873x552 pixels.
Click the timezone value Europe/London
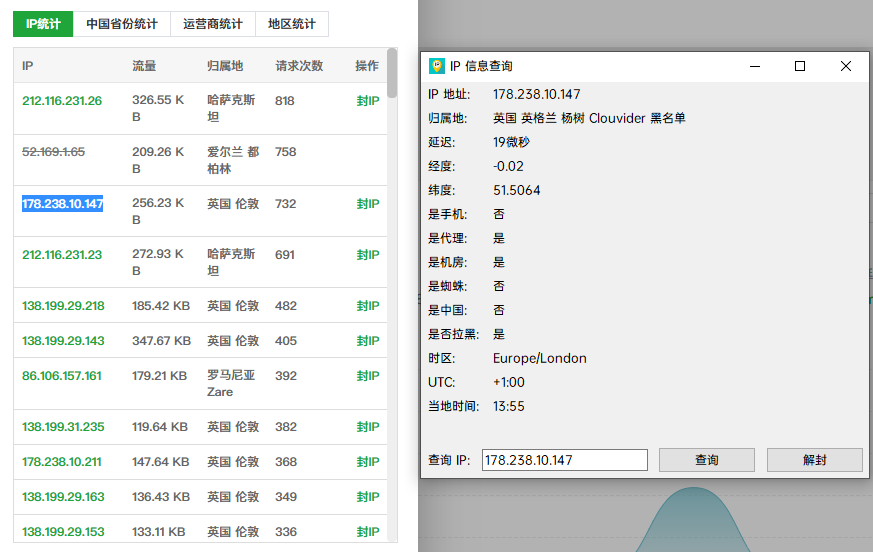(x=540, y=358)
